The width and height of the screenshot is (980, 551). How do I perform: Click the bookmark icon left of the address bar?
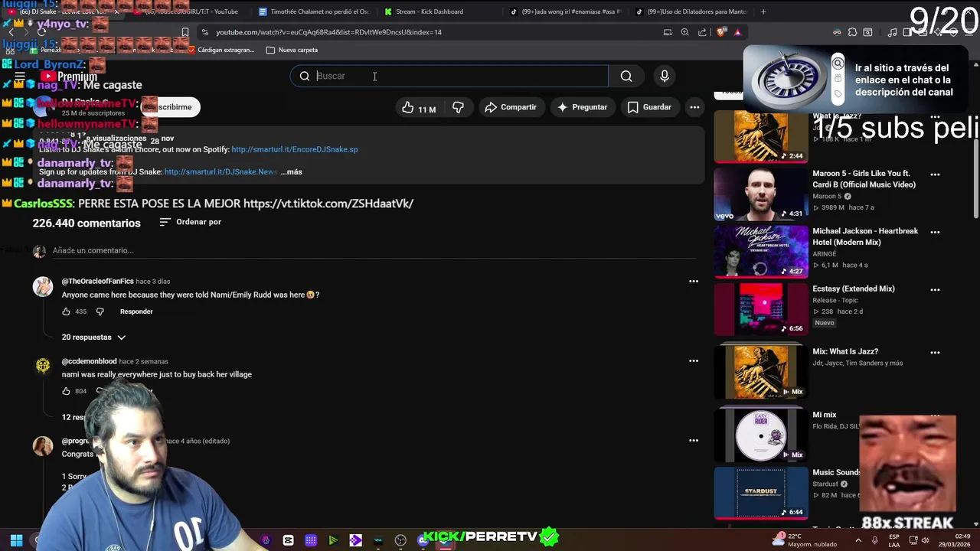click(x=185, y=32)
